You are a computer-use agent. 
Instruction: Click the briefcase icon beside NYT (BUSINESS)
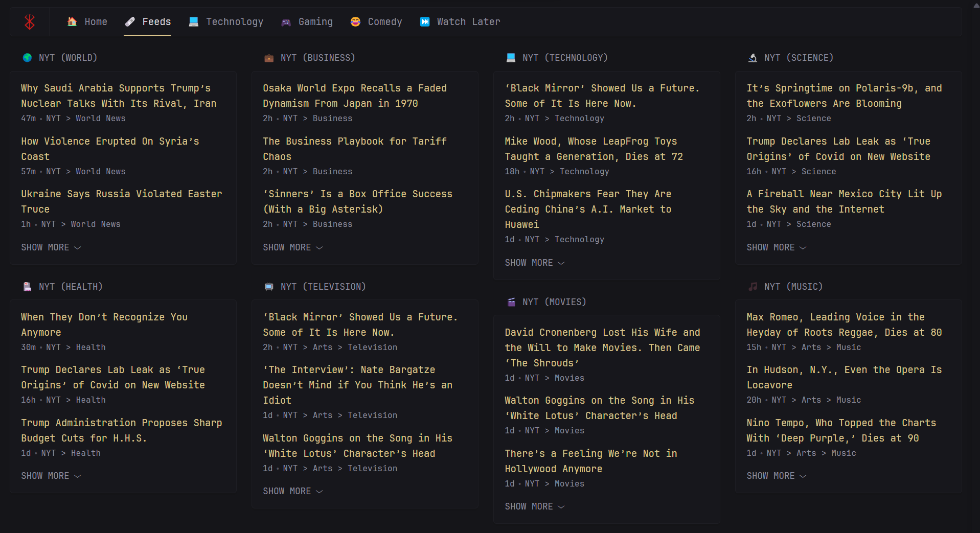click(x=269, y=58)
